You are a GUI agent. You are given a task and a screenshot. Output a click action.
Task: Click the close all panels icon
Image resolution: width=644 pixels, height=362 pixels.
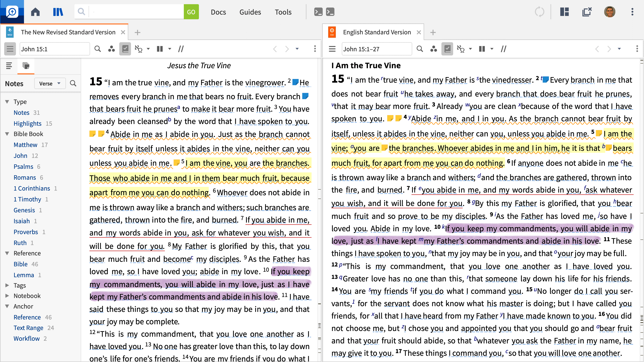(x=587, y=12)
